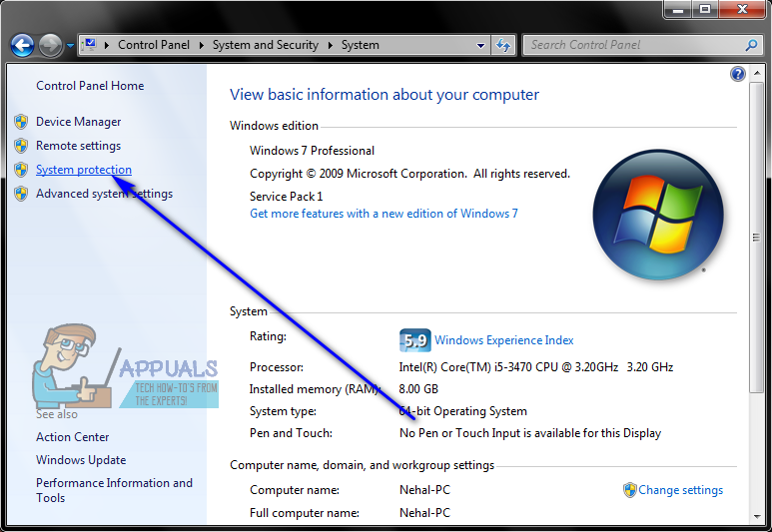Image resolution: width=772 pixels, height=532 pixels.
Task: Select Control Panel in the address bar
Action: click(154, 45)
